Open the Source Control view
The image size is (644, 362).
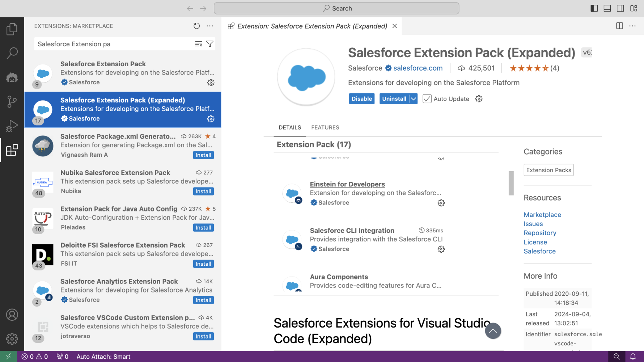(x=12, y=101)
